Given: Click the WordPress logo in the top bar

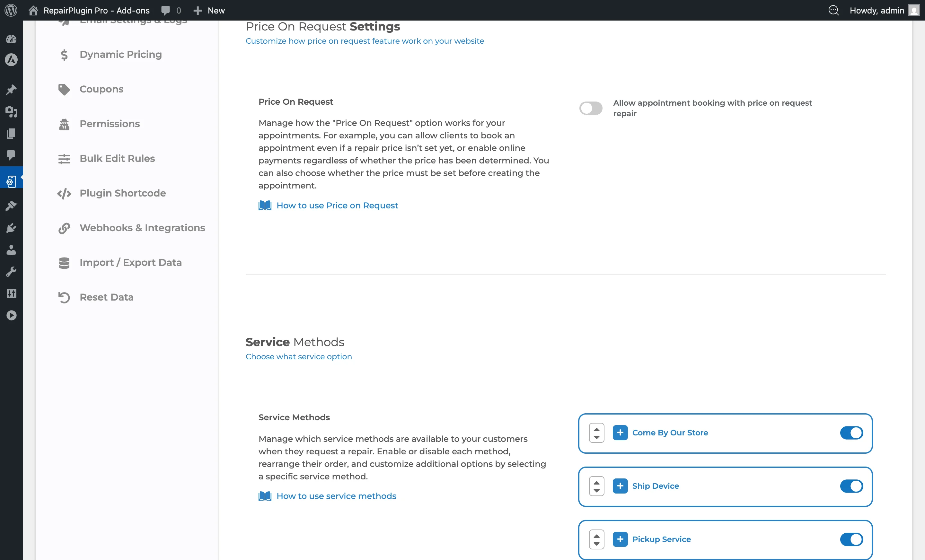Looking at the screenshot, I should (x=11, y=11).
